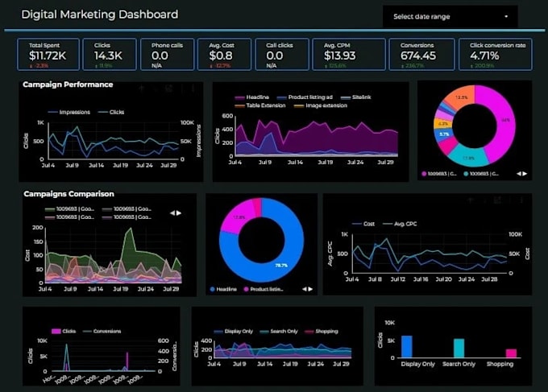Click the pink-marked 1009693 | Goo... legend entry
Viewport: 548px width, 392px height.
70,217
